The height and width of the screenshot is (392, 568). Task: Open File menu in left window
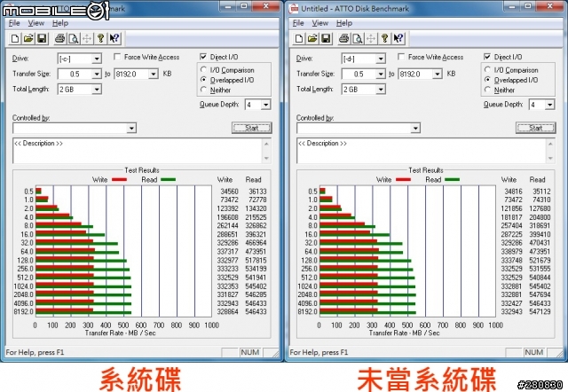tap(14, 23)
